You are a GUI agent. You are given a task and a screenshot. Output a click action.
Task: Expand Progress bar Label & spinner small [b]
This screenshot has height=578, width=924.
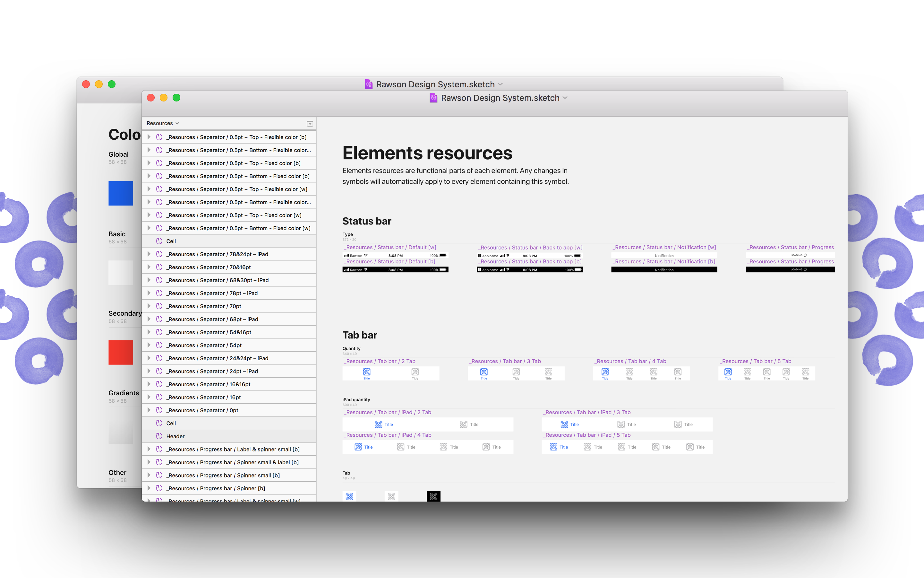point(149,449)
